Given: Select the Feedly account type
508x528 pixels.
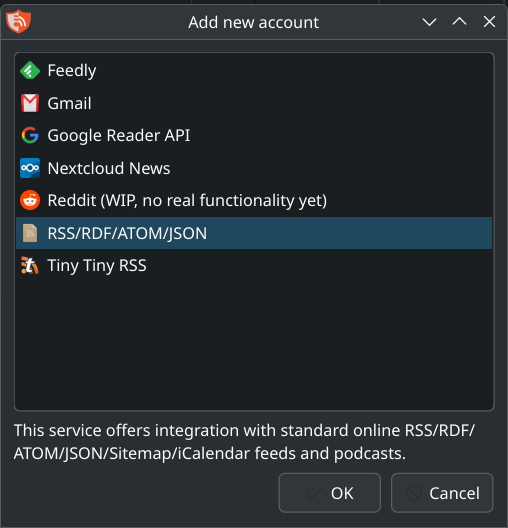Looking at the screenshot, I should [254, 70].
